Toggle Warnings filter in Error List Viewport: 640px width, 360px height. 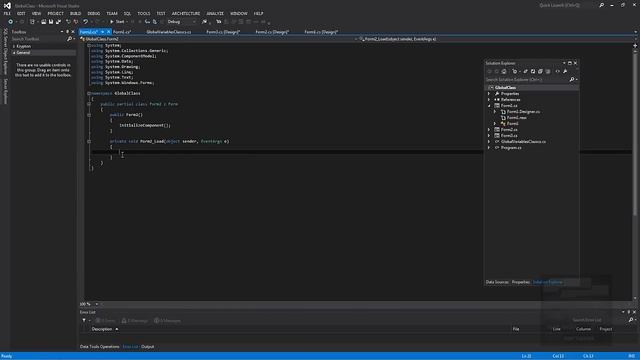coord(135,320)
